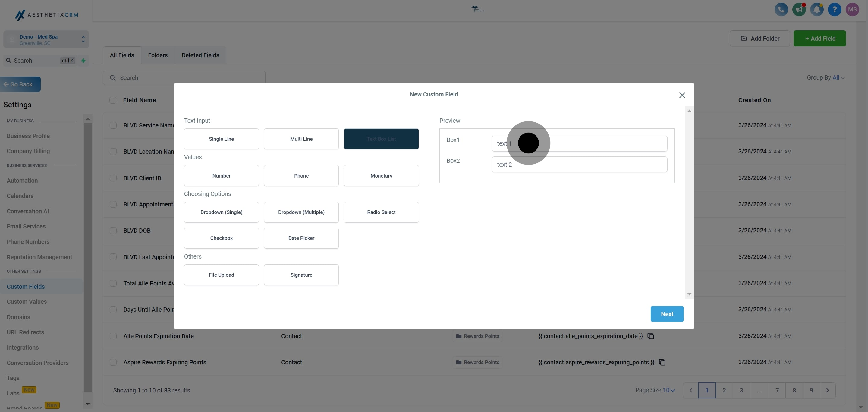This screenshot has width=868, height=412.
Task: Click the phone dialer icon in header
Action: 781,9
